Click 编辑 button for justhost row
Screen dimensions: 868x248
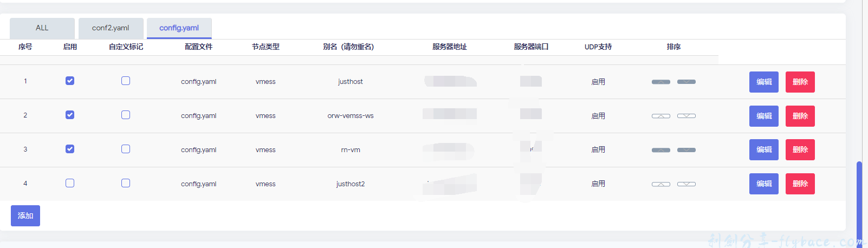763,82
